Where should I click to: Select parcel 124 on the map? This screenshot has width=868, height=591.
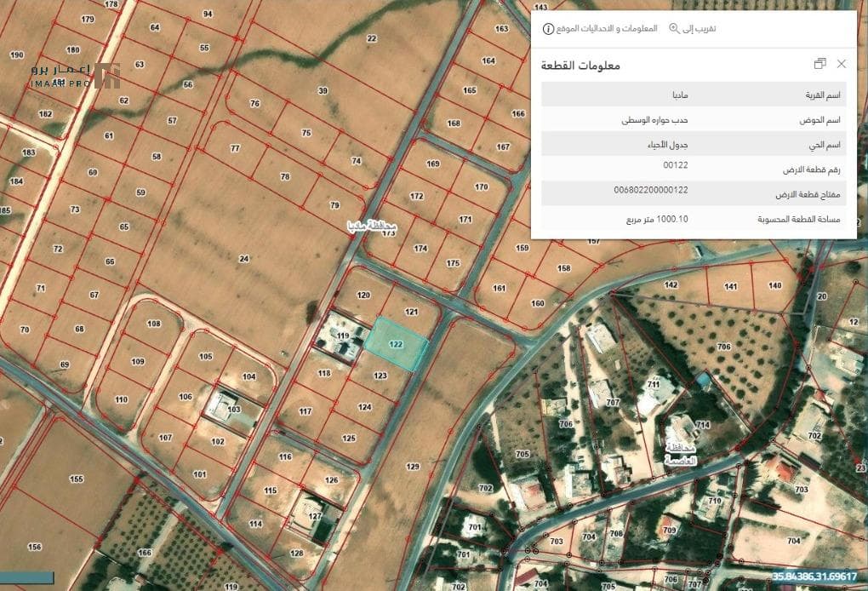(x=365, y=406)
